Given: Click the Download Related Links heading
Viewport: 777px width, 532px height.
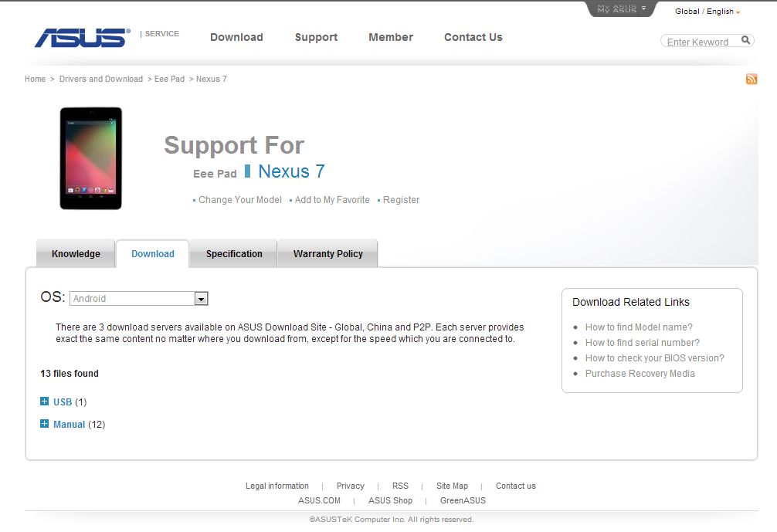Looking at the screenshot, I should coord(631,302).
